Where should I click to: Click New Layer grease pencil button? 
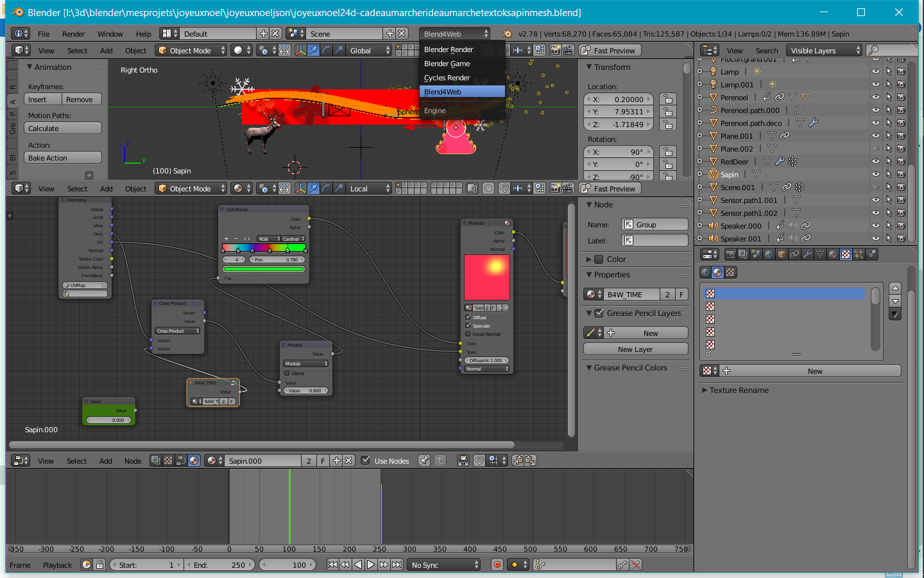635,349
